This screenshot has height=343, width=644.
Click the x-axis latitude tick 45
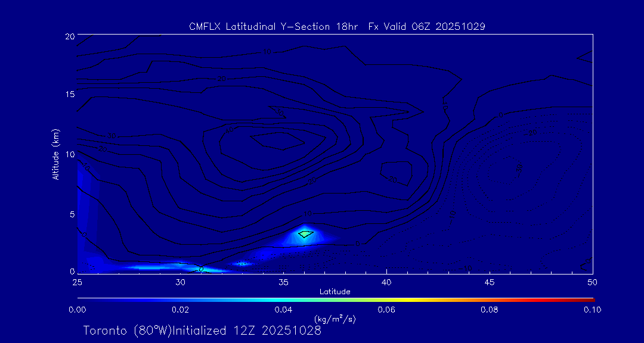tap(490, 282)
